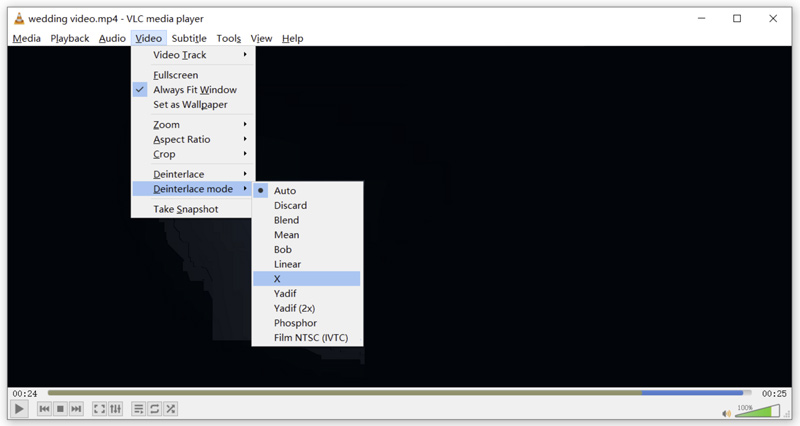This screenshot has height=426, width=800.
Task: Select Yadif deinterlace mode
Action: pyautogui.click(x=307, y=293)
